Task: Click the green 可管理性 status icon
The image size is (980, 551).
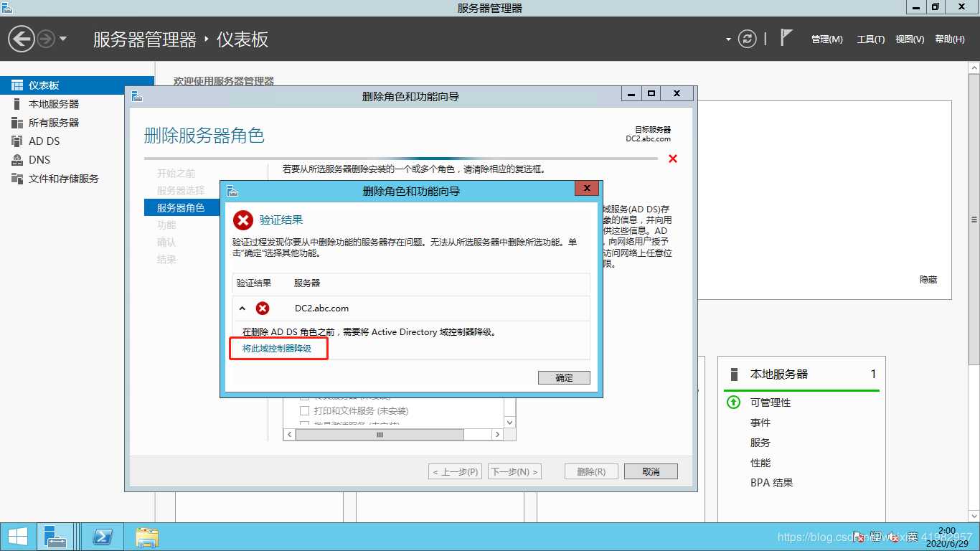Action: click(x=734, y=402)
